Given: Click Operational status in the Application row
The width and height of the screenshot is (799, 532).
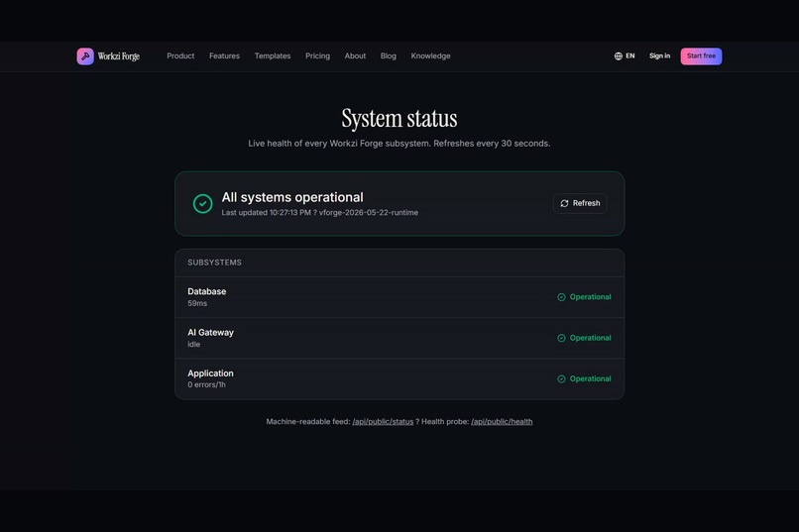Looking at the screenshot, I should (590, 378).
